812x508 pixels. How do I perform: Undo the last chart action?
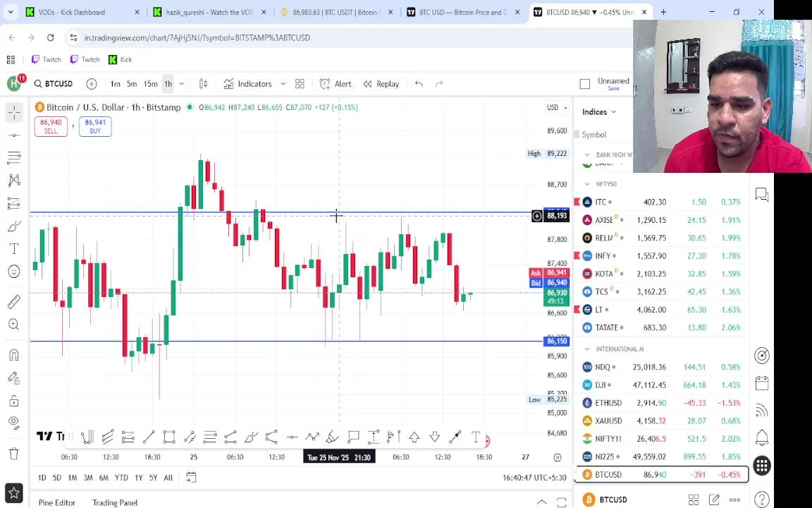click(419, 84)
